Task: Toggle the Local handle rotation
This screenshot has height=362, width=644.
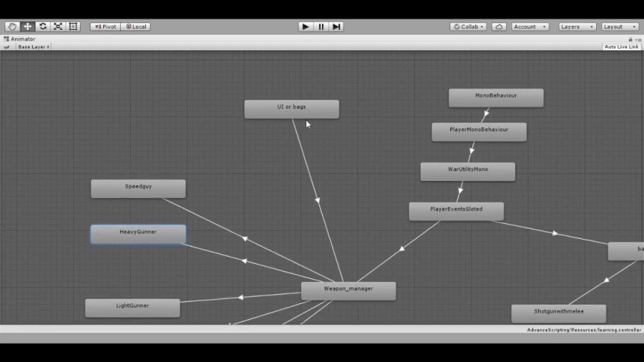Action: tap(136, 27)
